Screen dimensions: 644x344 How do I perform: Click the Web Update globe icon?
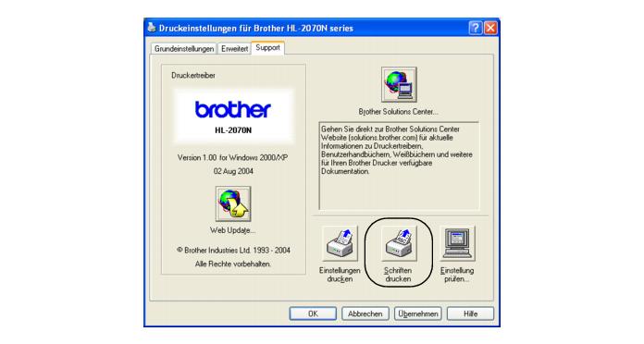[233, 203]
